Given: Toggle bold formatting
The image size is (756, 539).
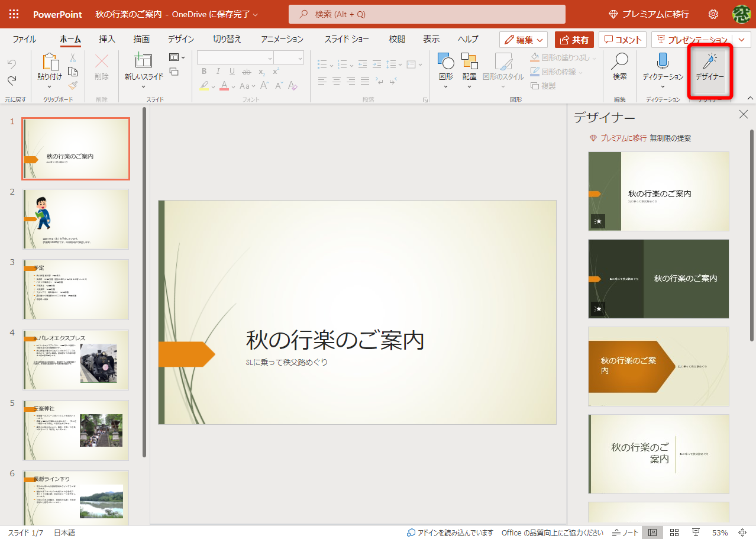Looking at the screenshot, I should 203,71.
